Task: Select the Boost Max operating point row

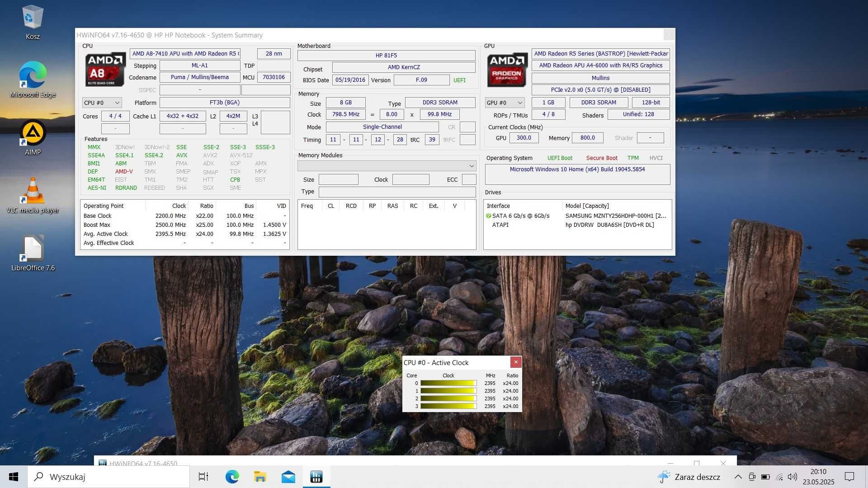Action: pyautogui.click(x=185, y=225)
